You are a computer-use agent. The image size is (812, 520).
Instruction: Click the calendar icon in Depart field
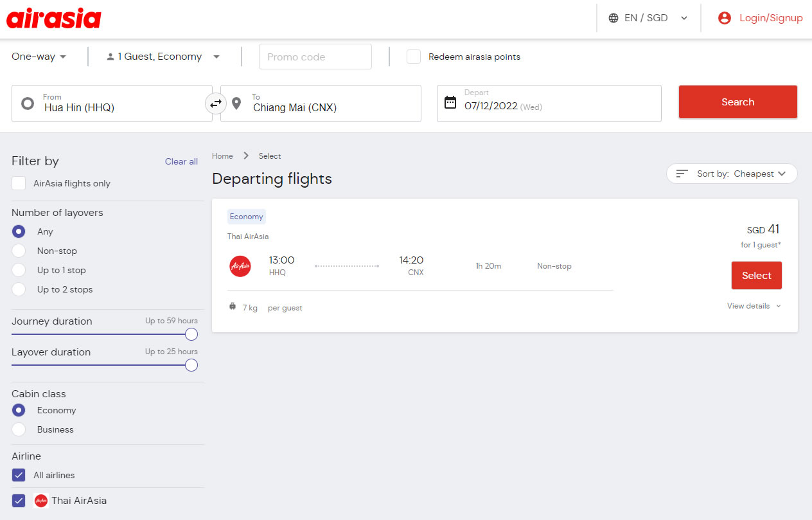click(450, 102)
